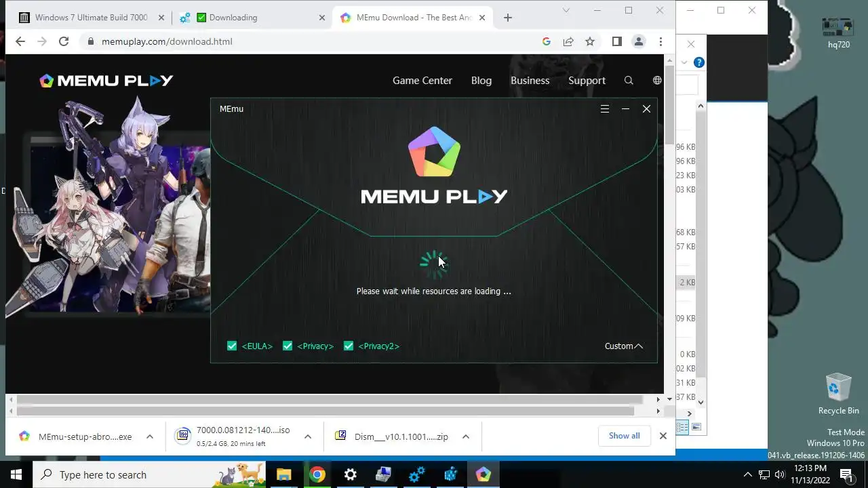Show all downloads
Screen dimensions: 868x488
[624, 436]
